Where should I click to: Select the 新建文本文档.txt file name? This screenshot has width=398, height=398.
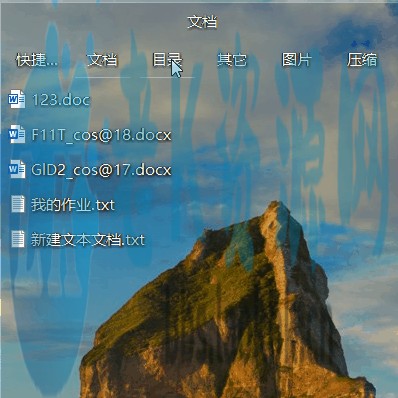(x=88, y=240)
